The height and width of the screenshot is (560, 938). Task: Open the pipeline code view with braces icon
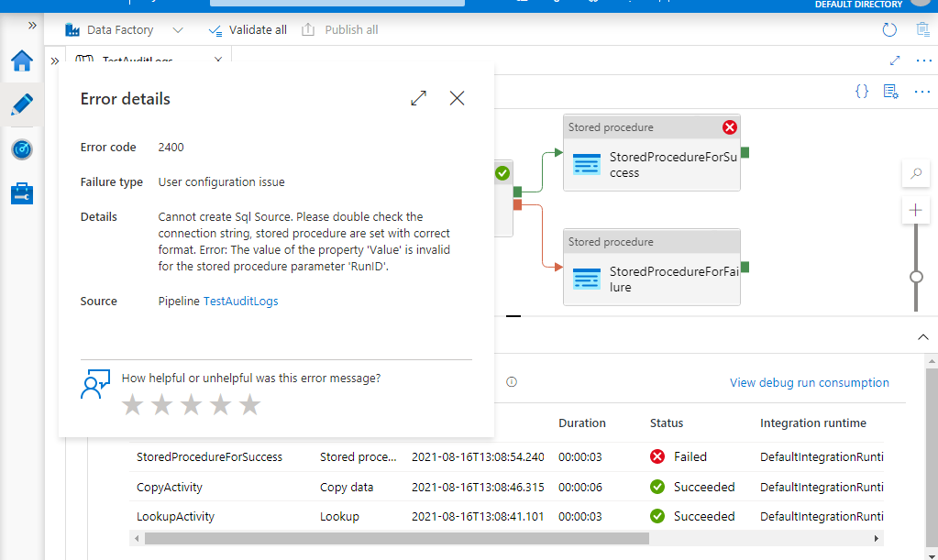pos(859,91)
